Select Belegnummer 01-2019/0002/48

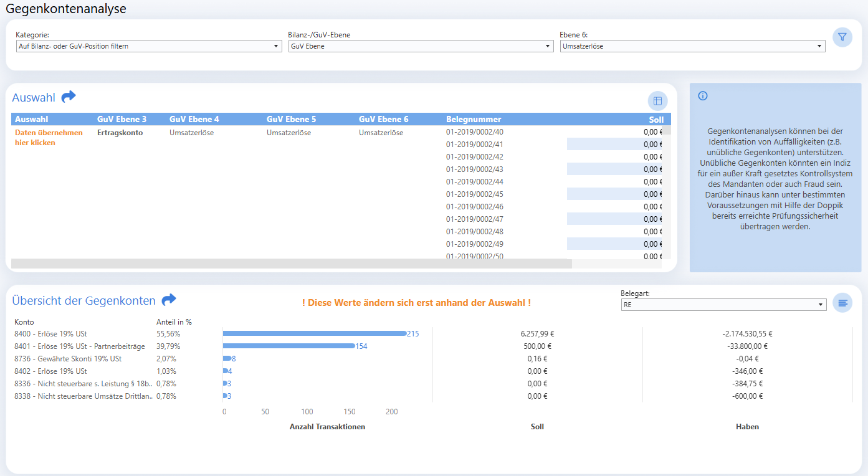(475, 231)
